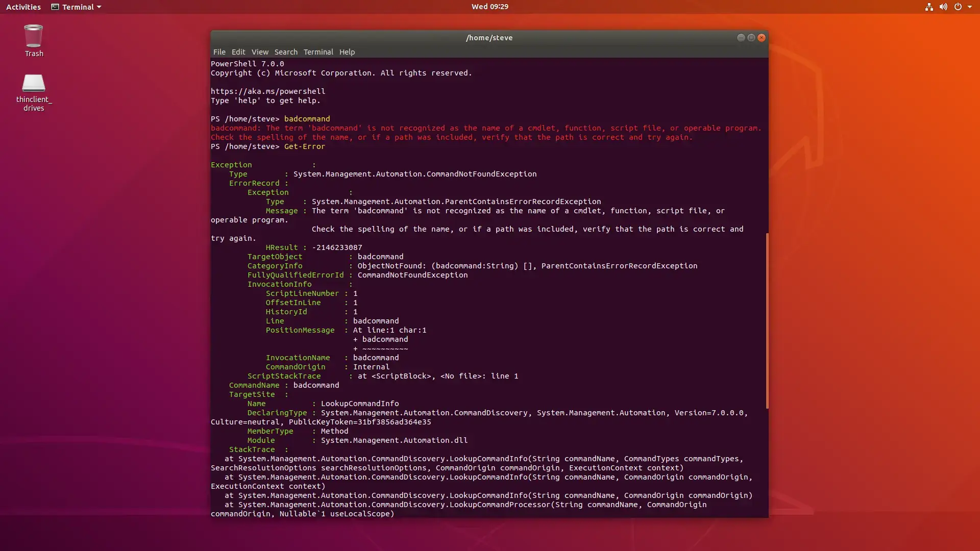This screenshot has width=980, height=551.
Task: Click the HResult value -2146233087
Action: pyautogui.click(x=337, y=247)
